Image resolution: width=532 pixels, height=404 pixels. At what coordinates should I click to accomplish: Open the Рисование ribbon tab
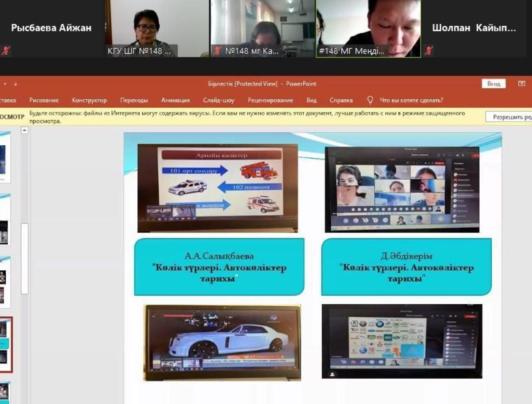coord(44,100)
